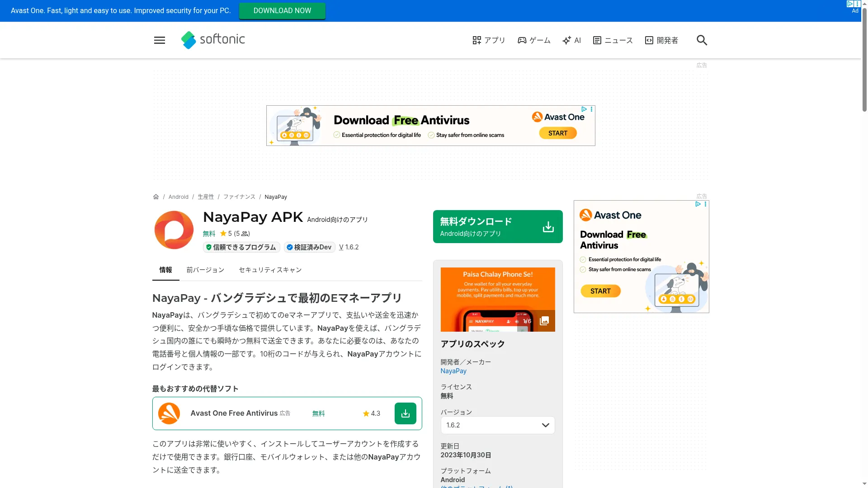
Task: Click 最もおすすめの代替ソフト heading
Action: coord(195,389)
